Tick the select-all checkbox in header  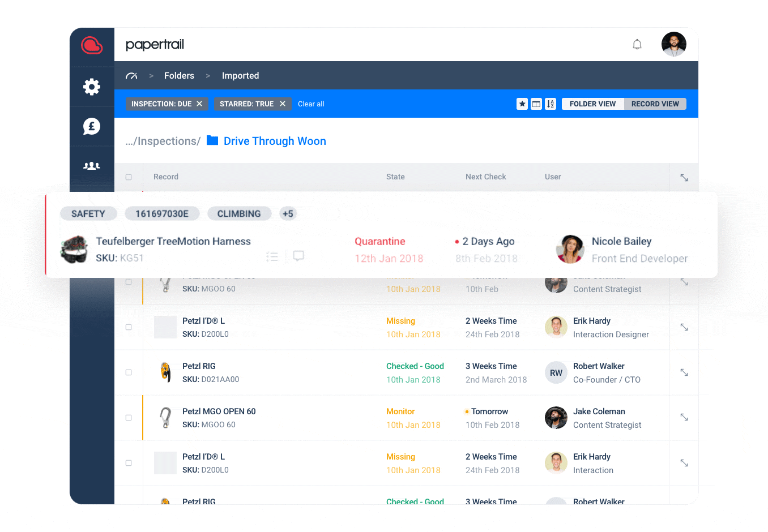(x=129, y=177)
